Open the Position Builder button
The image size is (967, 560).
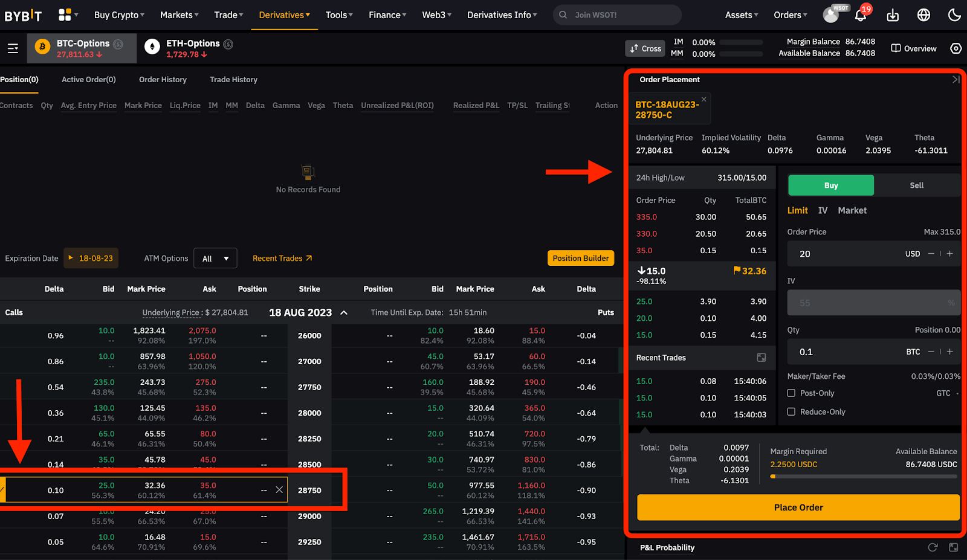580,259
